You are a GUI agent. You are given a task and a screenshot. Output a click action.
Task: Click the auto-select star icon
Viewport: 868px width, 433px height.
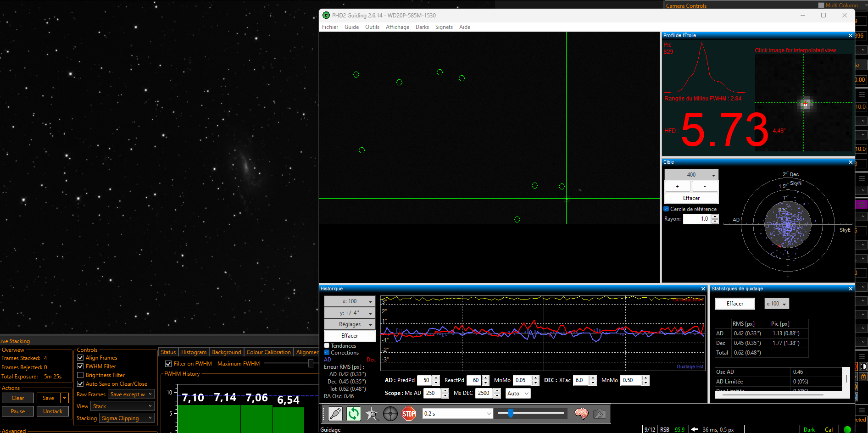tap(372, 414)
